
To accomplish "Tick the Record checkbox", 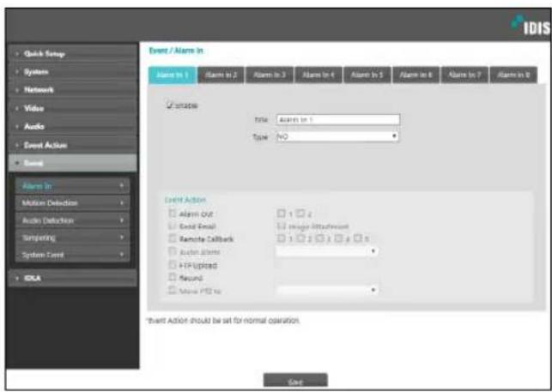I will pyautogui.click(x=173, y=277).
